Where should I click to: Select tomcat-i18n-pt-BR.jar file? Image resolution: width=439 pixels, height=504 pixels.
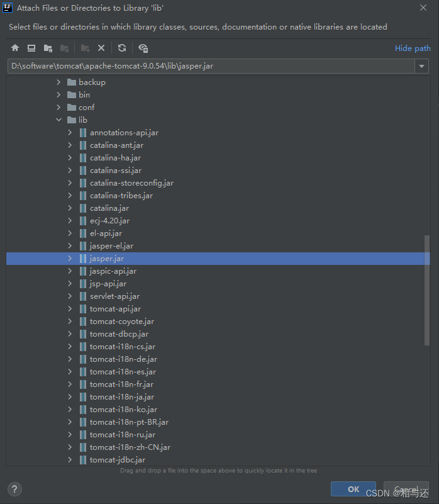coord(129,422)
